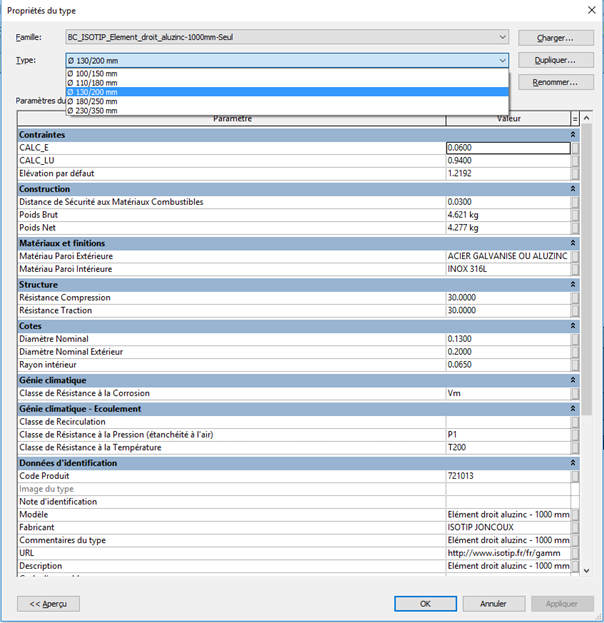
Task: Collapse the Matériaux et finitions section
Action: pyautogui.click(x=573, y=243)
